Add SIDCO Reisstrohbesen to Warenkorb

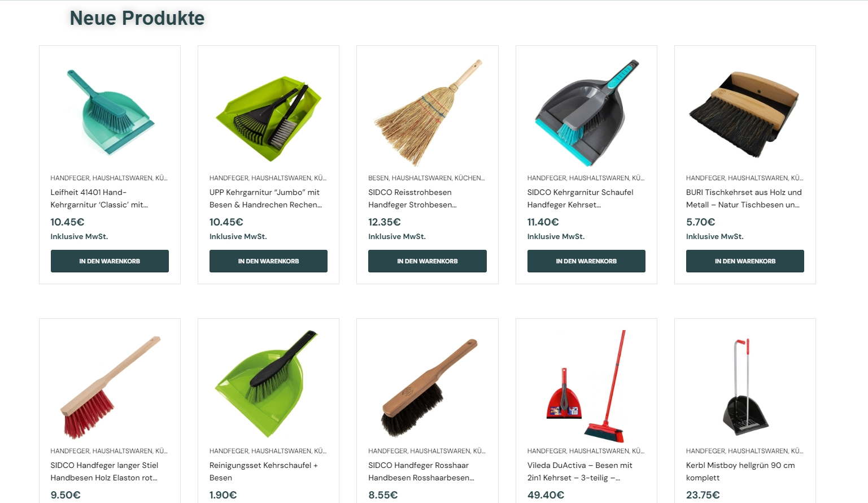pyautogui.click(x=428, y=261)
